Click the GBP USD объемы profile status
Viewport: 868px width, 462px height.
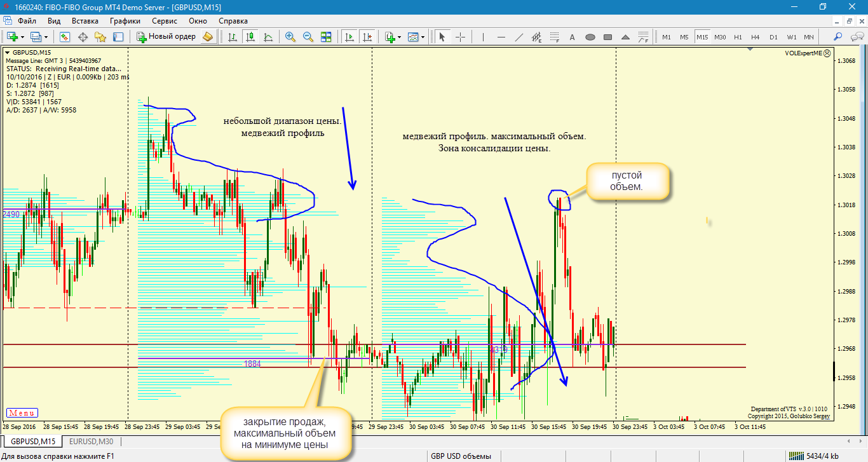click(461, 456)
